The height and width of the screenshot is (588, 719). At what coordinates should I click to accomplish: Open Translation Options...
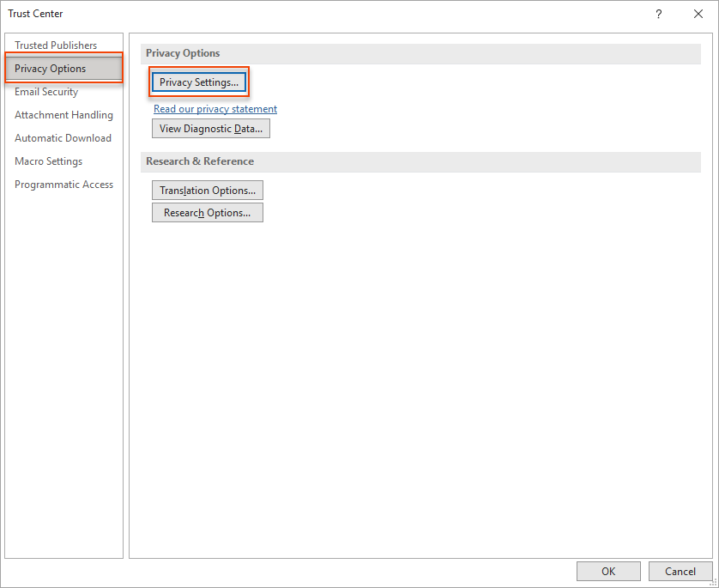tap(208, 191)
